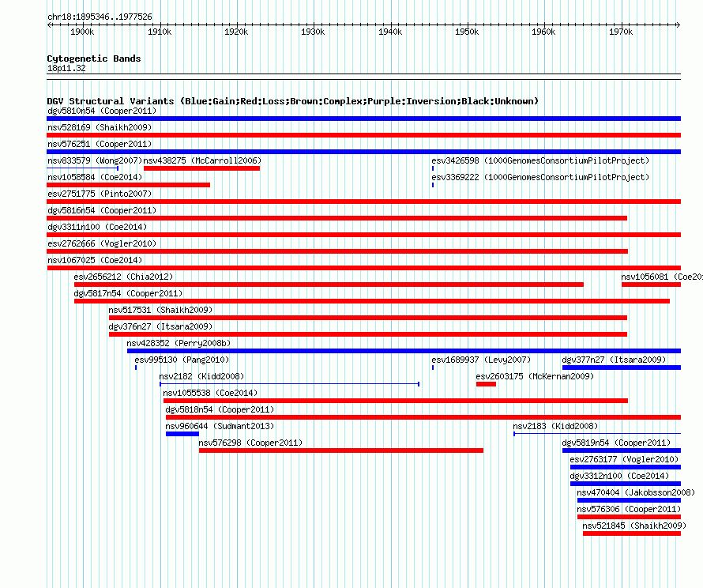The image size is (703, 588).
Task: Click the 1930k ruler position
Action: coord(313,32)
